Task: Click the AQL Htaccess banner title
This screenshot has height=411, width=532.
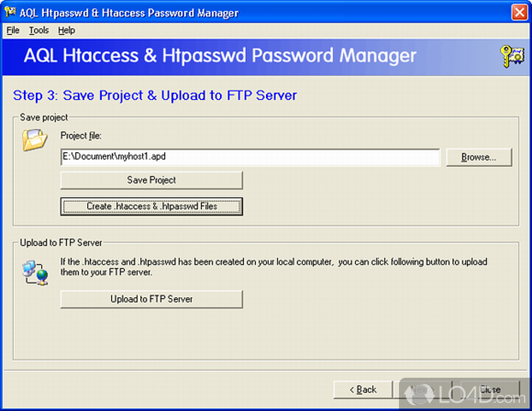Action: tap(220, 56)
